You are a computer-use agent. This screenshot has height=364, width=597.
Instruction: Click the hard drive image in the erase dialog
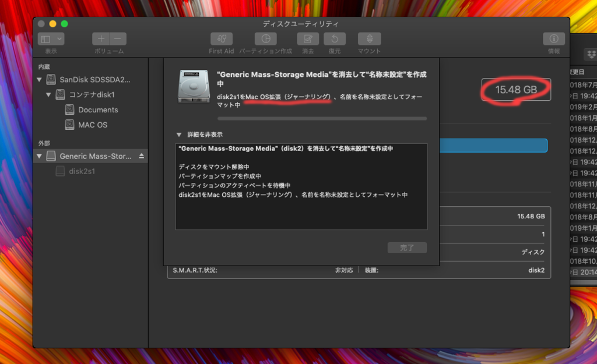point(194,86)
